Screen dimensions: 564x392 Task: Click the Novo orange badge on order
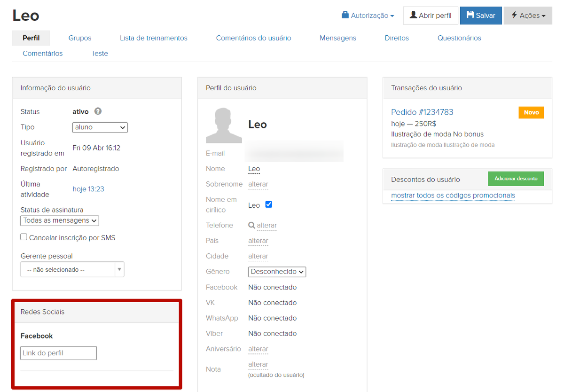click(531, 112)
